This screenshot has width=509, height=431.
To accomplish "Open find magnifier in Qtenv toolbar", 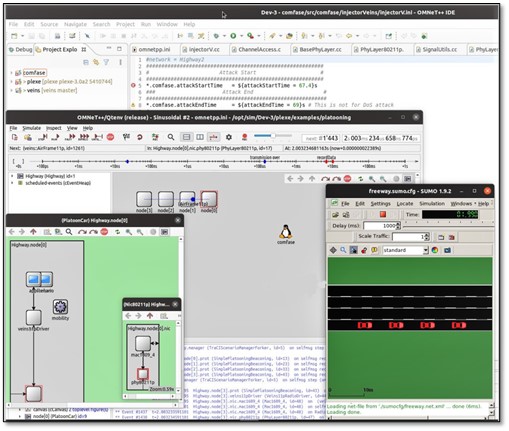I will [x=171, y=137].
